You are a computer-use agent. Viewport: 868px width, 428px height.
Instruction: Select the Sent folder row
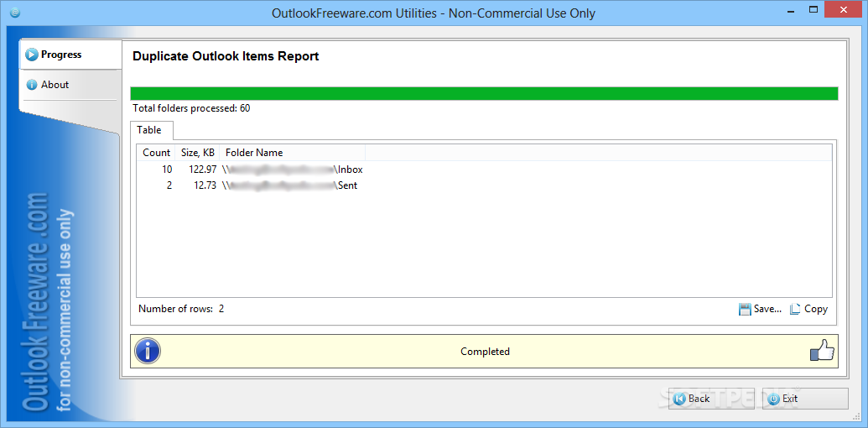(x=484, y=185)
